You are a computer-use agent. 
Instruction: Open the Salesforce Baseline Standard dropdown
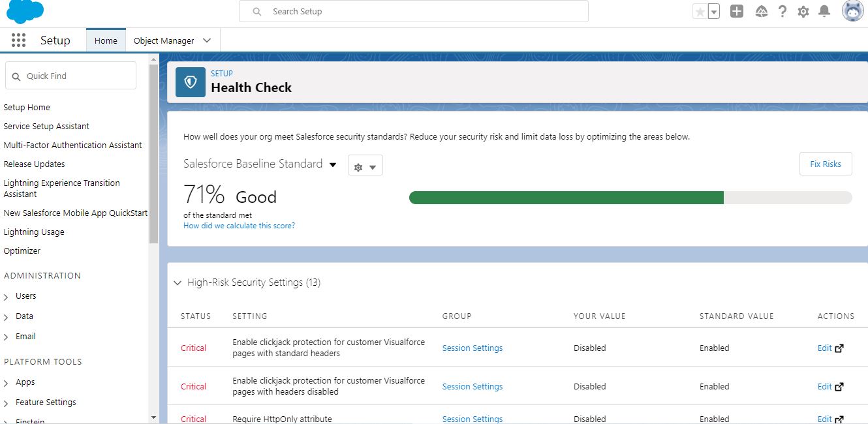(x=333, y=164)
